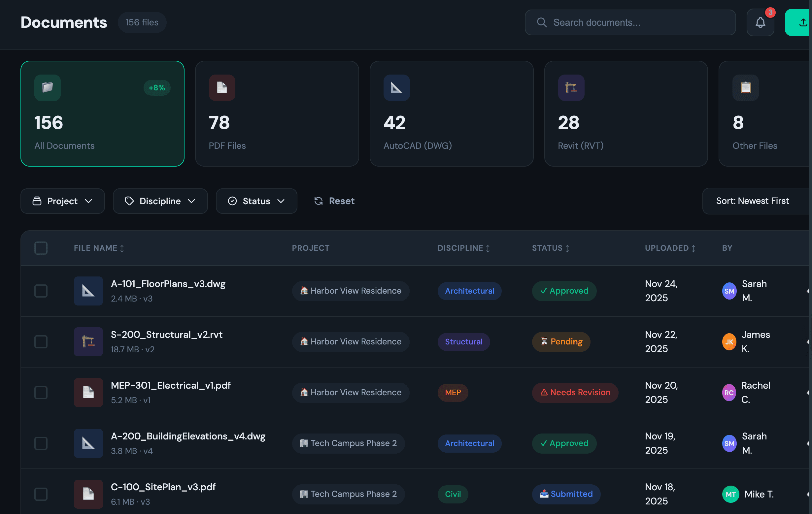Click the sort arrows next to UPLOADED column
This screenshot has width=812, height=514.
click(693, 248)
